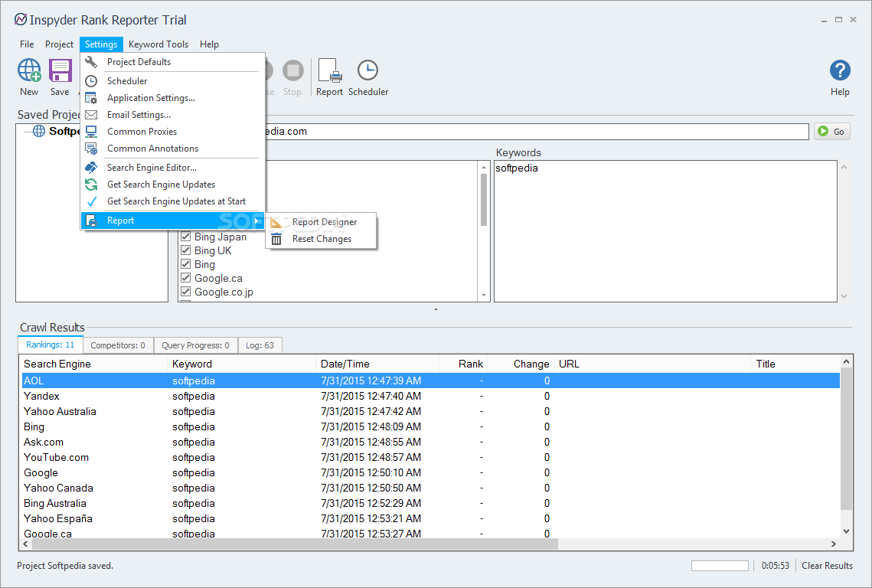This screenshot has height=588, width=872.
Task: Open the Keyword Tools menu
Action: coord(158,44)
